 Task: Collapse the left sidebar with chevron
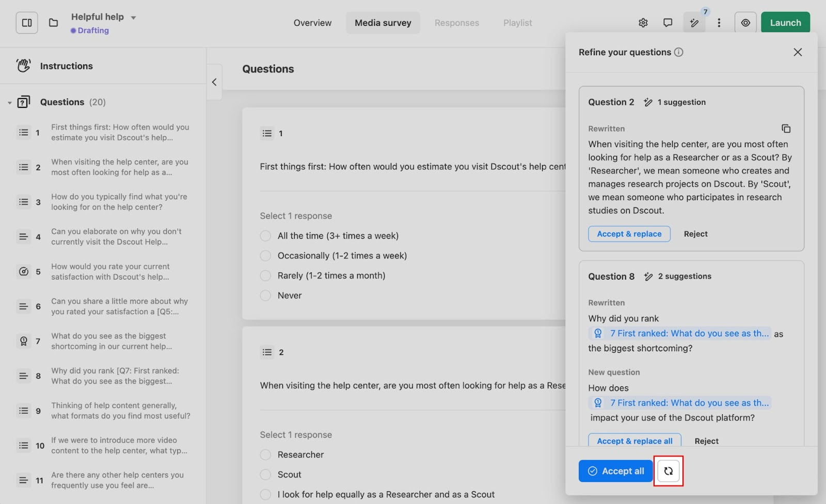point(214,82)
